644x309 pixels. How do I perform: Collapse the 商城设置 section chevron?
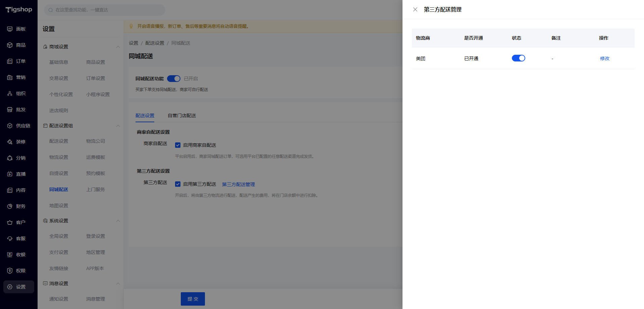click(118, 47)
